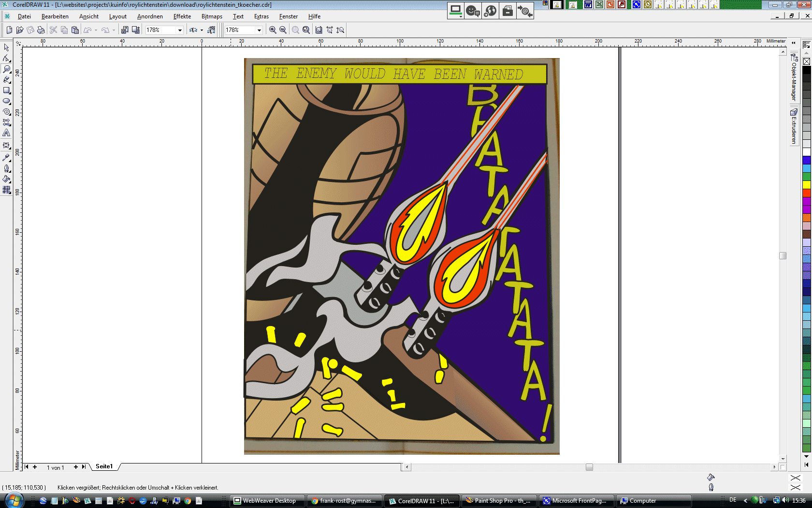Click the New document icon
The width and height of the screenshot is (812, 508).
point(9,30)
